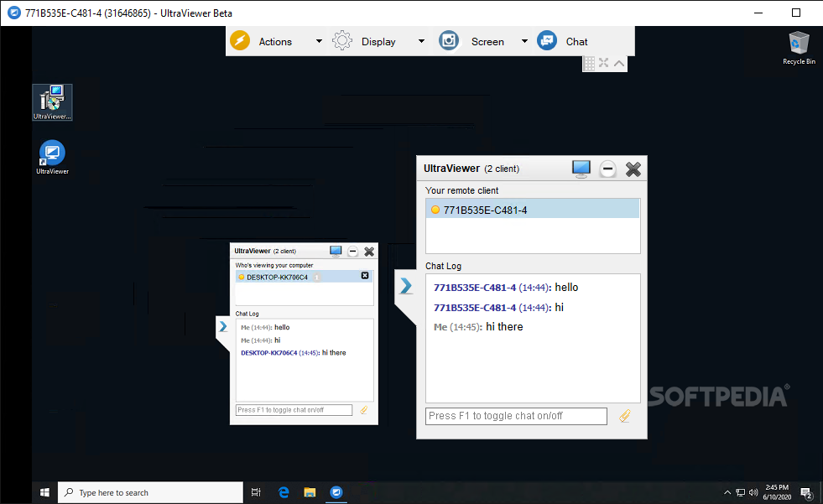The width and height of the screenshot is (823, 504).
Task: Open Task View on the taskbar
Action: point(256,492)
